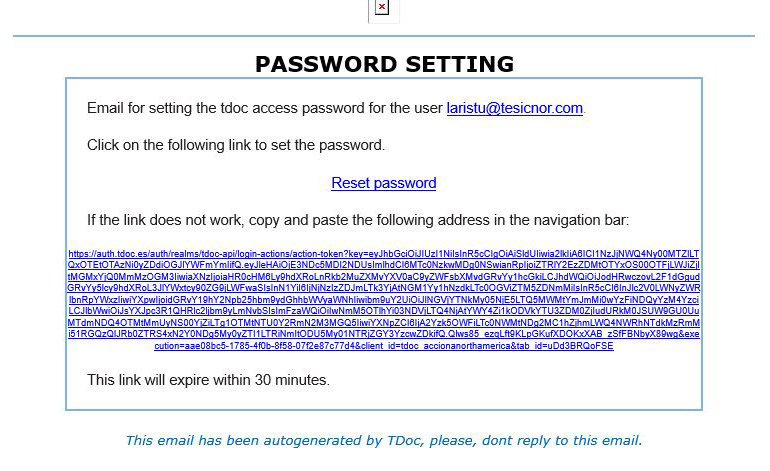
Task: Click the URL line beginning with tMGMxYjQ0MmMz
Action: (x=384, y=277)
